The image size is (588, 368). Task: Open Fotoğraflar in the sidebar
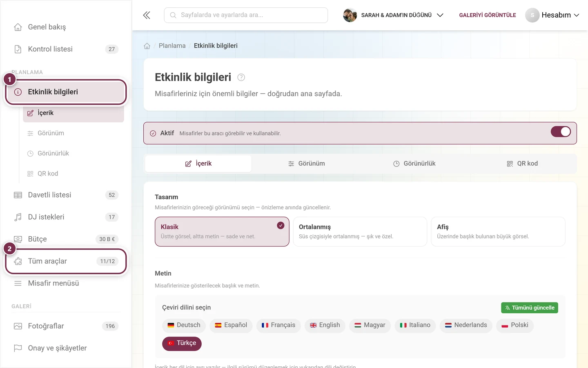(66, 326)
